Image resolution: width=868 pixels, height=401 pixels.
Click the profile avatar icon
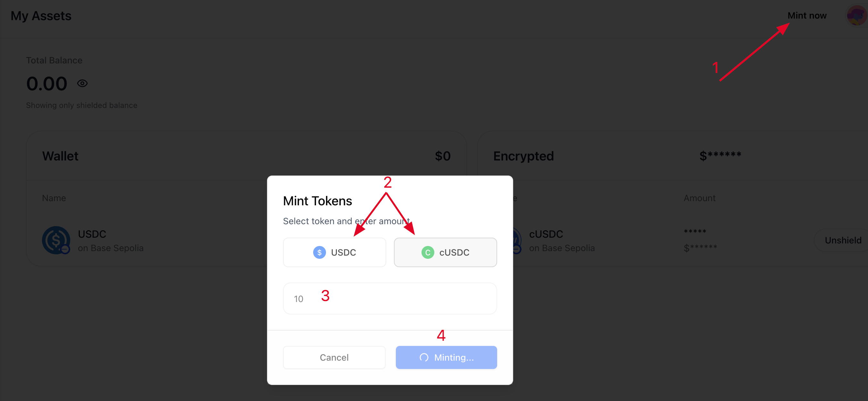click(856, 15)
